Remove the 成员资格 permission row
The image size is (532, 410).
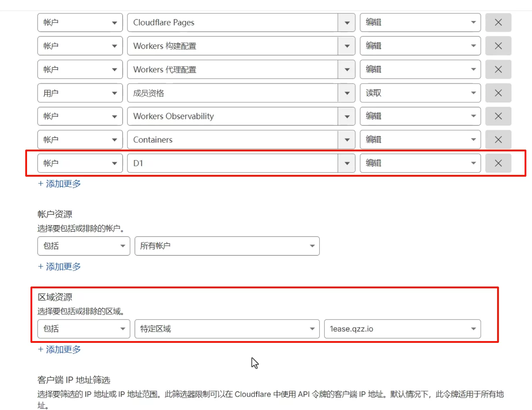point(498,92)
